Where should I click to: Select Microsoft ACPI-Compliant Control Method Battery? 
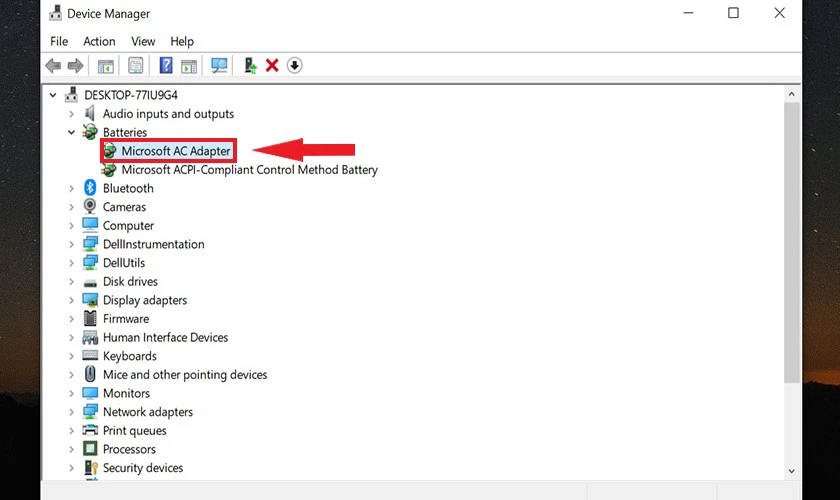[x=250, y=170]
